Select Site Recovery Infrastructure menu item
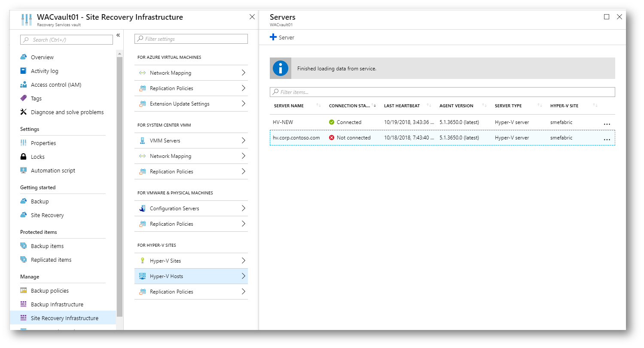 coord(63,318)
